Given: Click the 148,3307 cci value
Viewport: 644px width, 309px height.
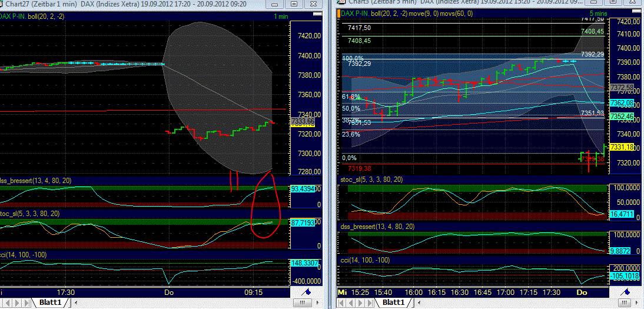Looking at the screenshot, I should (304, 263).
